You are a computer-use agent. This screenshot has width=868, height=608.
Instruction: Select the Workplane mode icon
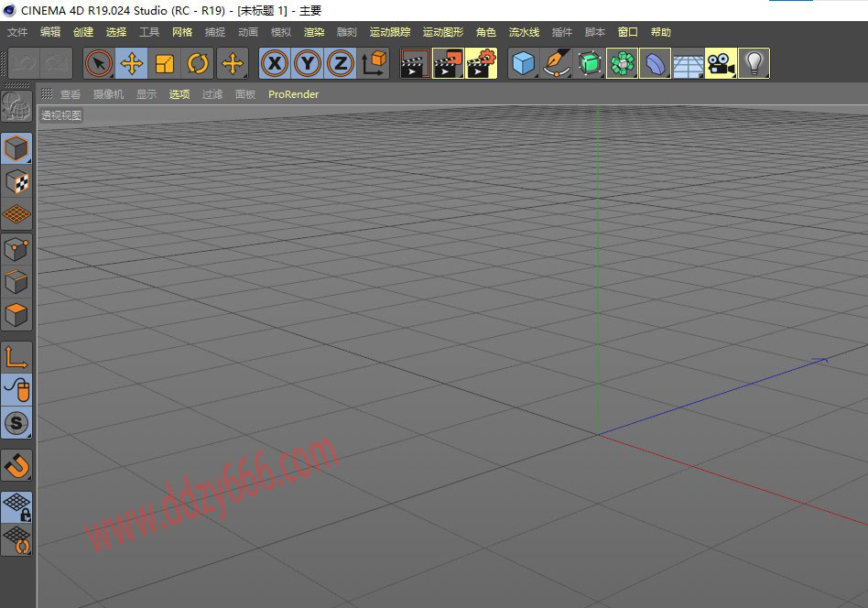[x=16, y=215]
